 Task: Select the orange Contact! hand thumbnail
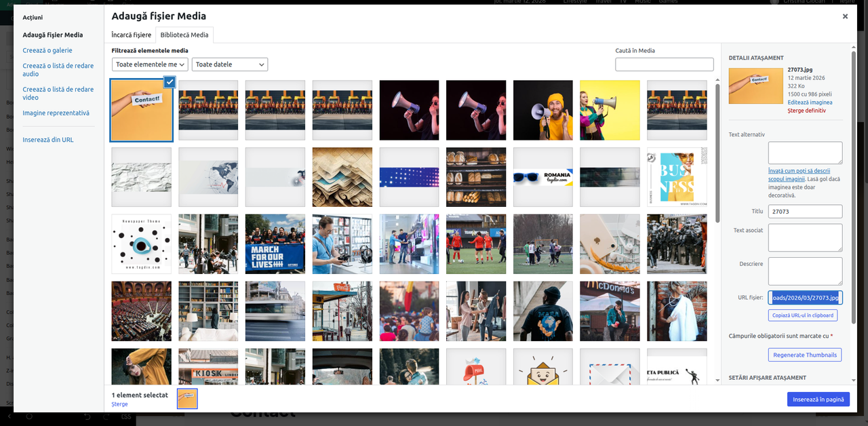point(142,111)
